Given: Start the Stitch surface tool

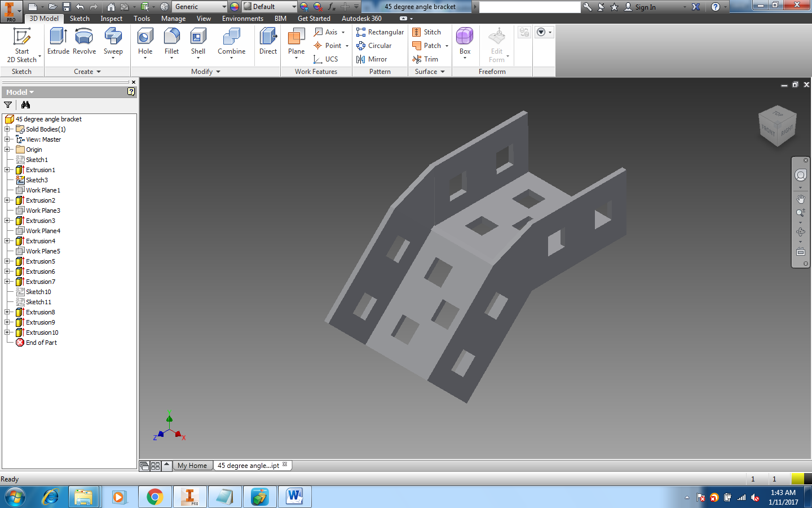Looking at the screenshot, I should (x=429, y=32).
